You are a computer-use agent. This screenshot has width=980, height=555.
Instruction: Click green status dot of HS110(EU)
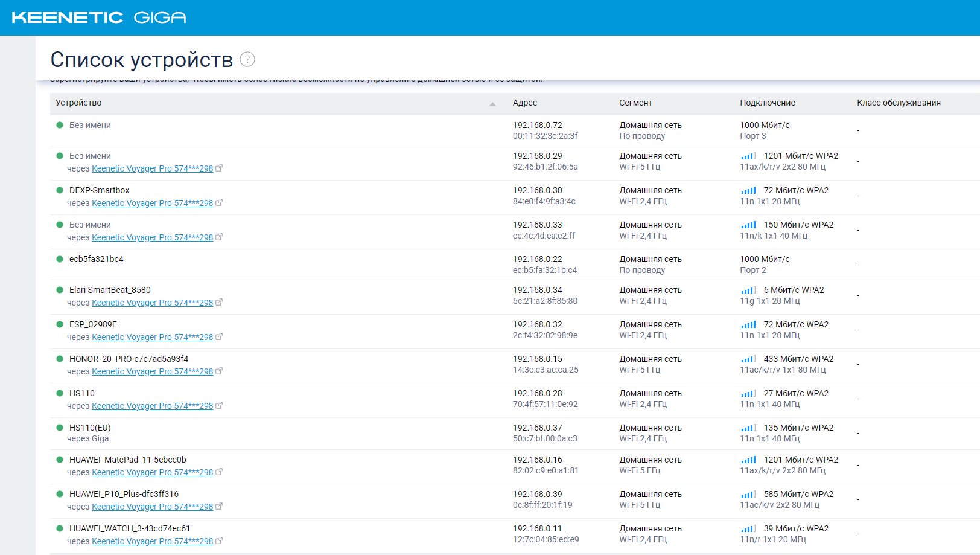point(60,428)
